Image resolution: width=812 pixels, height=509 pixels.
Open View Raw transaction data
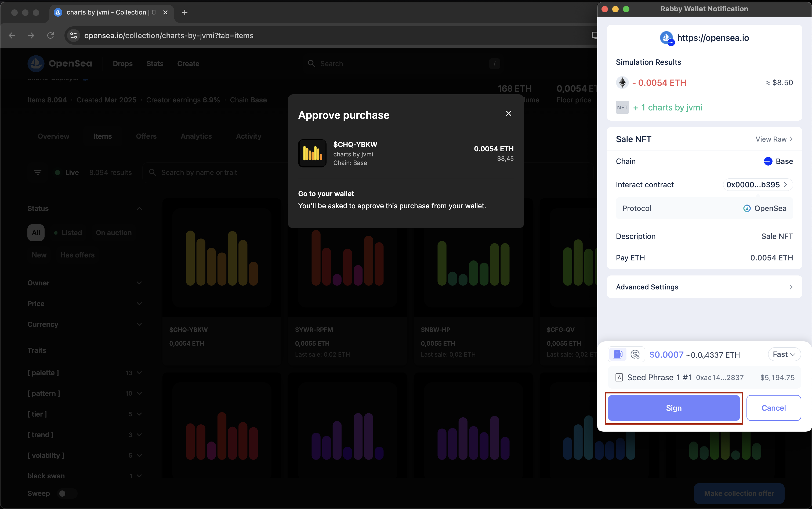point(774,139)
